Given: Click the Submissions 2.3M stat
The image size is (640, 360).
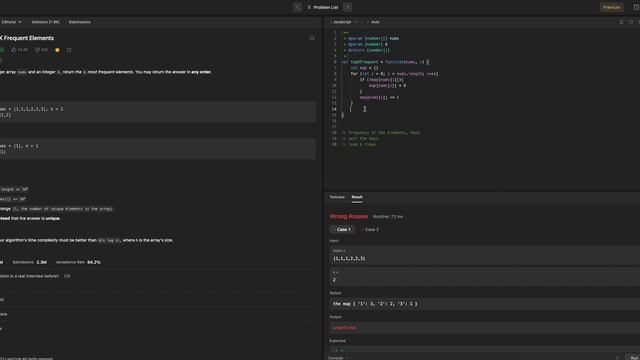Looking at the screenshot, I should (29, 262).
